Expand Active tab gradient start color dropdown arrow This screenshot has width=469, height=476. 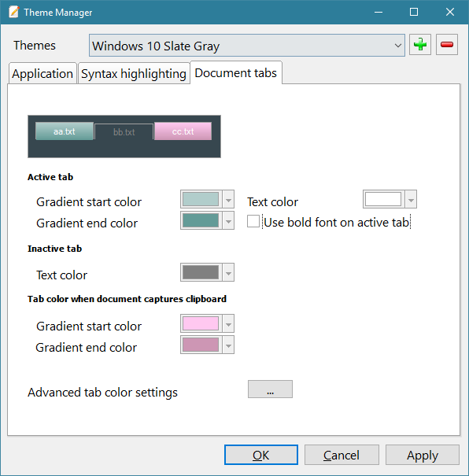(228, 199)
